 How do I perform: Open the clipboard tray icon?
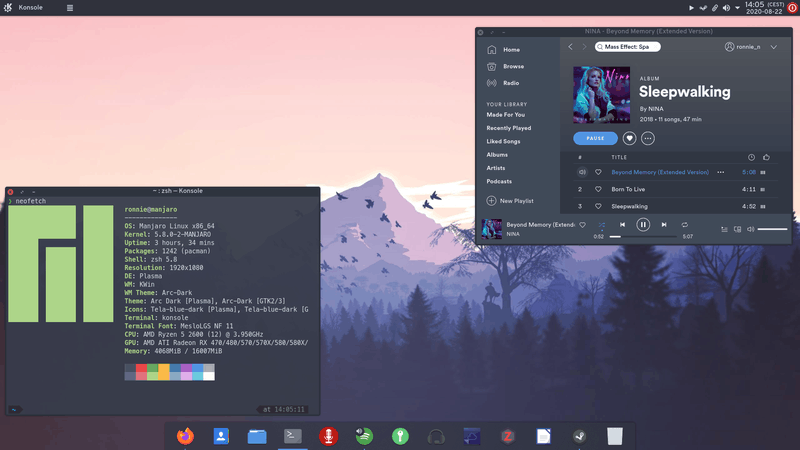coord(715,8)
